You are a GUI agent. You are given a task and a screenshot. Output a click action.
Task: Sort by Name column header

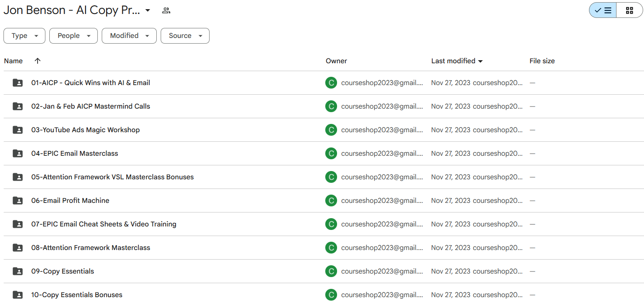click(x=14, y=61)
